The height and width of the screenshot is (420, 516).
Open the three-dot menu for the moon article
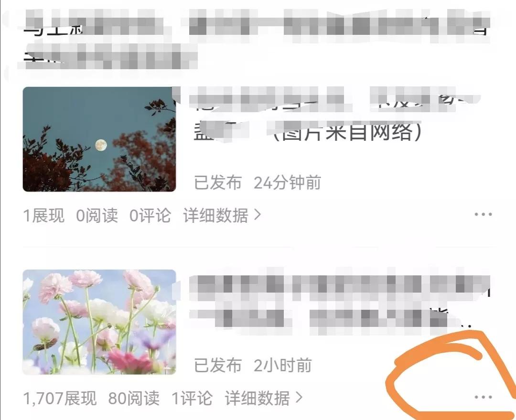click(483, 214)
